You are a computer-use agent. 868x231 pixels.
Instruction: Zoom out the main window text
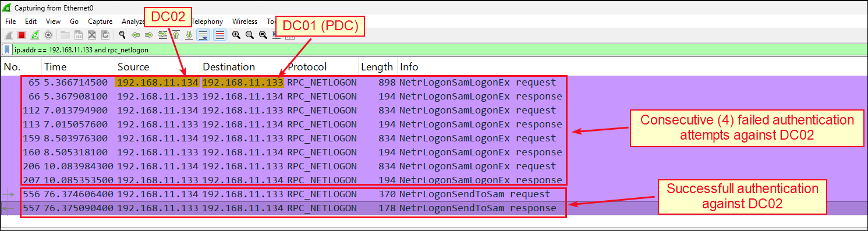[x=250, y=35]
